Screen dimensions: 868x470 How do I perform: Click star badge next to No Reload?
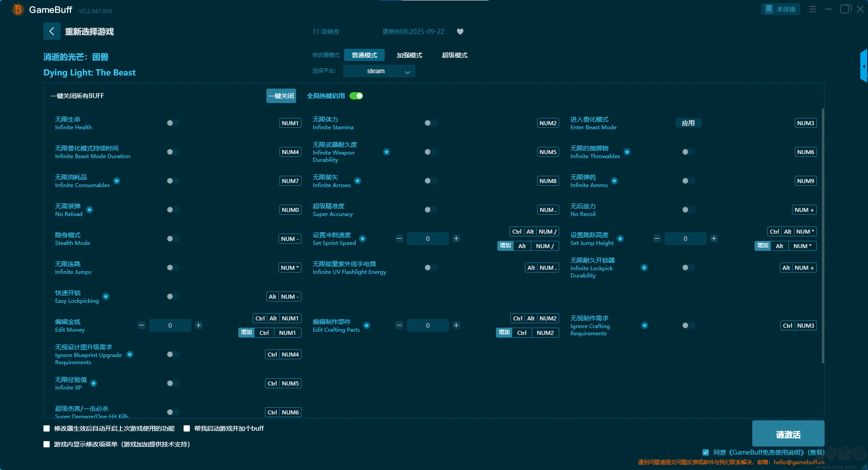coord(90,210)
